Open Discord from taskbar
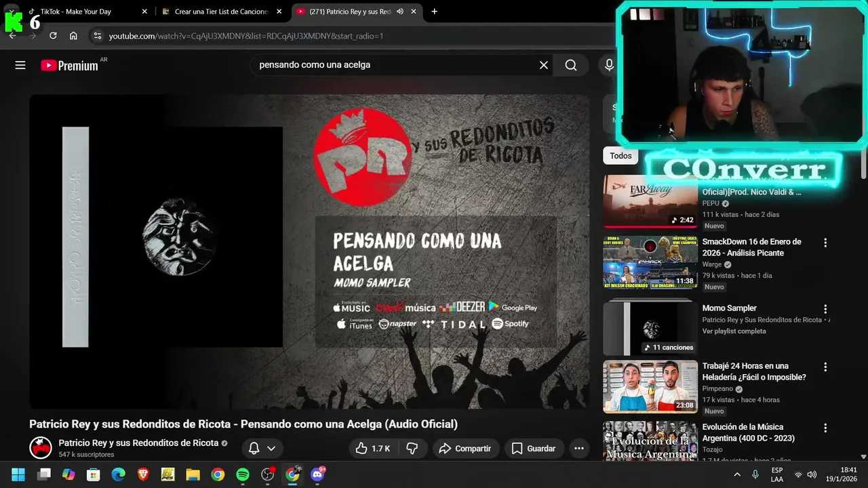 317,474
